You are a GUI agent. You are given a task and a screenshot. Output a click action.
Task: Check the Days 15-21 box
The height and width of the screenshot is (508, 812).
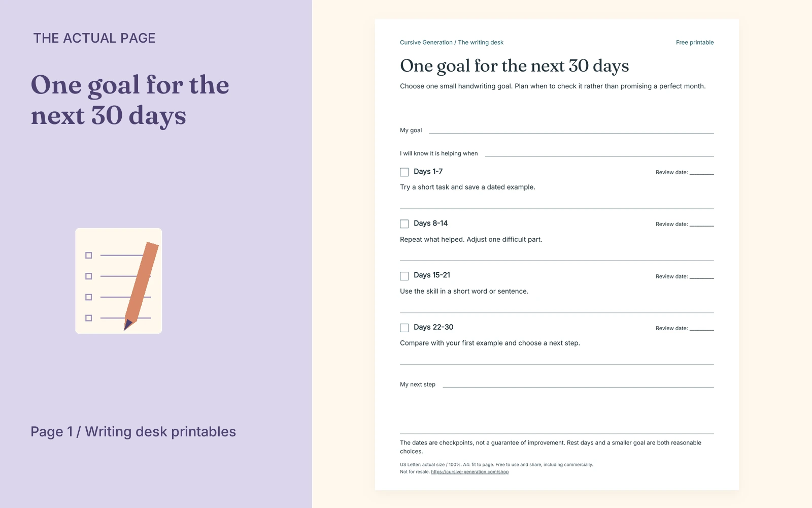pos(404,276)
